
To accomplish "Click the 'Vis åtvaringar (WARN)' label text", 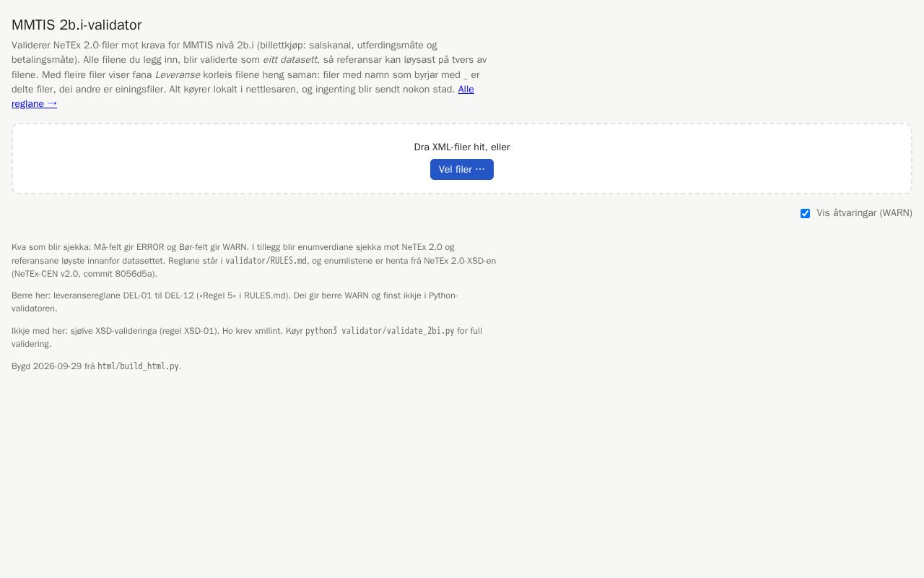I will 864,213.
